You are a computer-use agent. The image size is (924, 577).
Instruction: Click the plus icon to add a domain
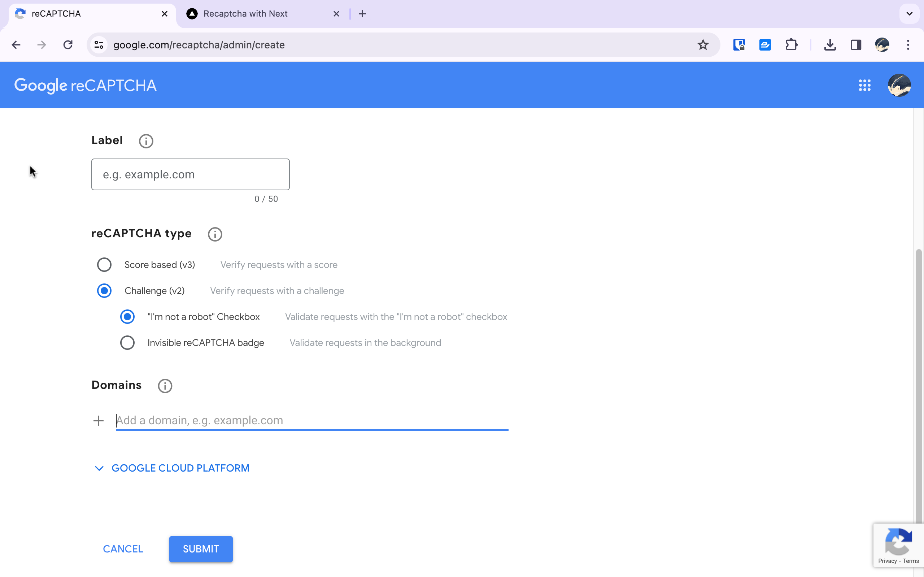pyautogui.click(x=99, y=421)
